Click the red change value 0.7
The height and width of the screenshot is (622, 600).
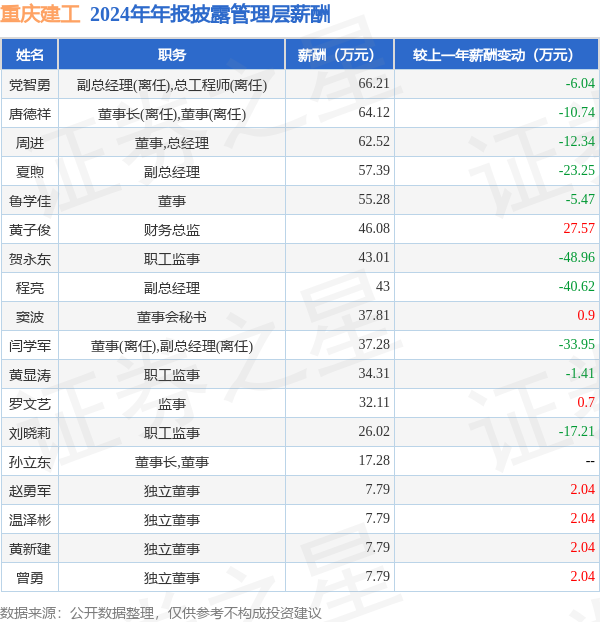586,402
